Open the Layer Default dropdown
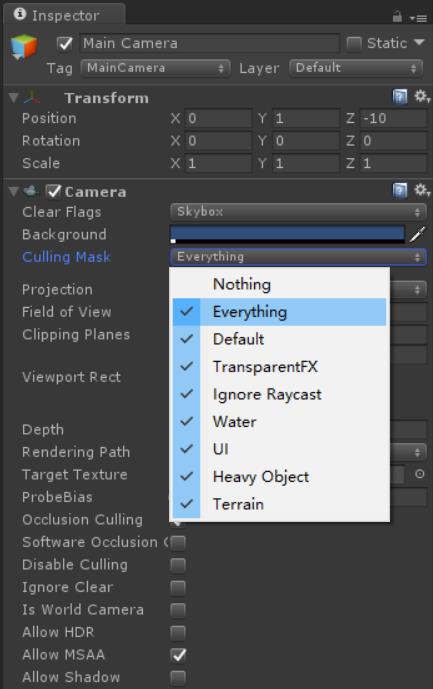 click(x=356, y=68)
